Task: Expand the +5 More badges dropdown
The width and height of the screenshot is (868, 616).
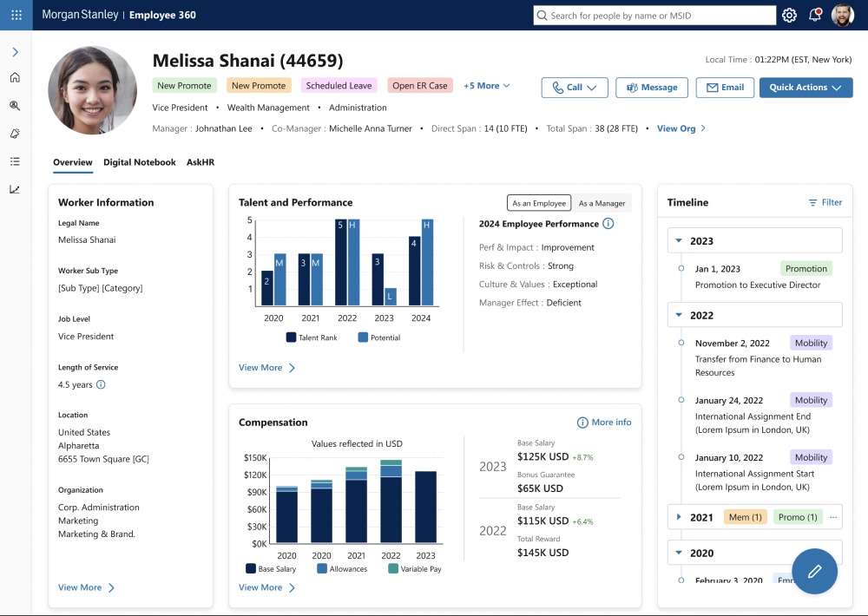Action: click(x=486, y=85)
